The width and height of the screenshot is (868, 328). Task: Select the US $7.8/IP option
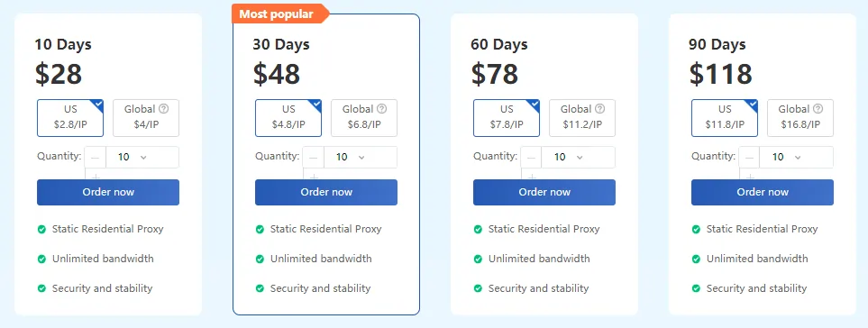point(507,118)
